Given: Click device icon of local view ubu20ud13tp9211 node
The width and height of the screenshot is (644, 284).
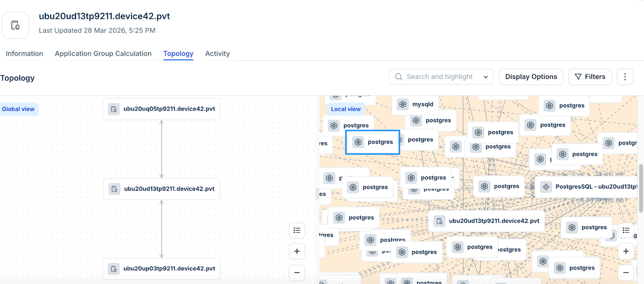Looking at the screenshot, I should point(440,221).
